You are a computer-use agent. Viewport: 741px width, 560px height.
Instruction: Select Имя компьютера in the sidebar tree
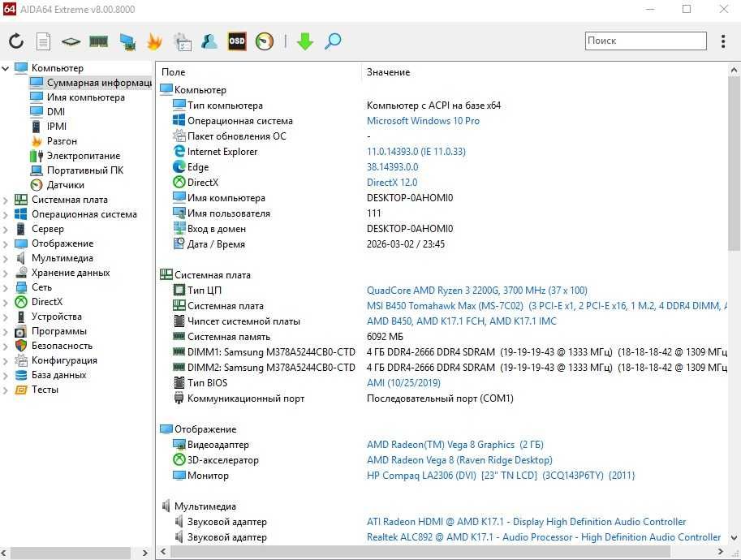[x=85, y=97]
